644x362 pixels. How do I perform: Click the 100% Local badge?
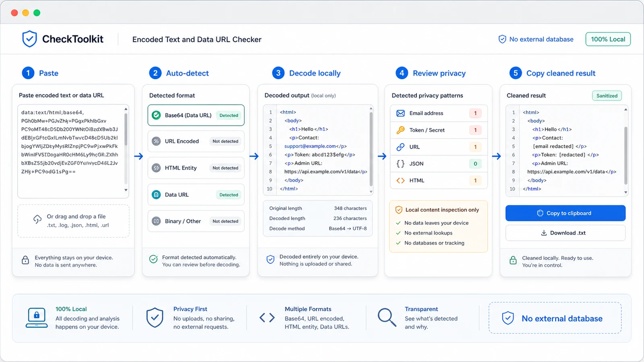(608, 39)
